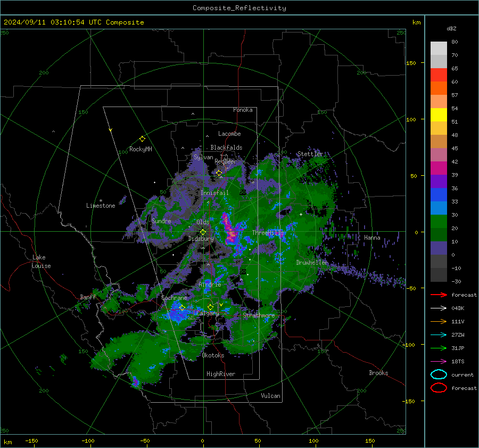Click the Sundre town label
The height and width of the screenshot is (448, 479).
161,221
